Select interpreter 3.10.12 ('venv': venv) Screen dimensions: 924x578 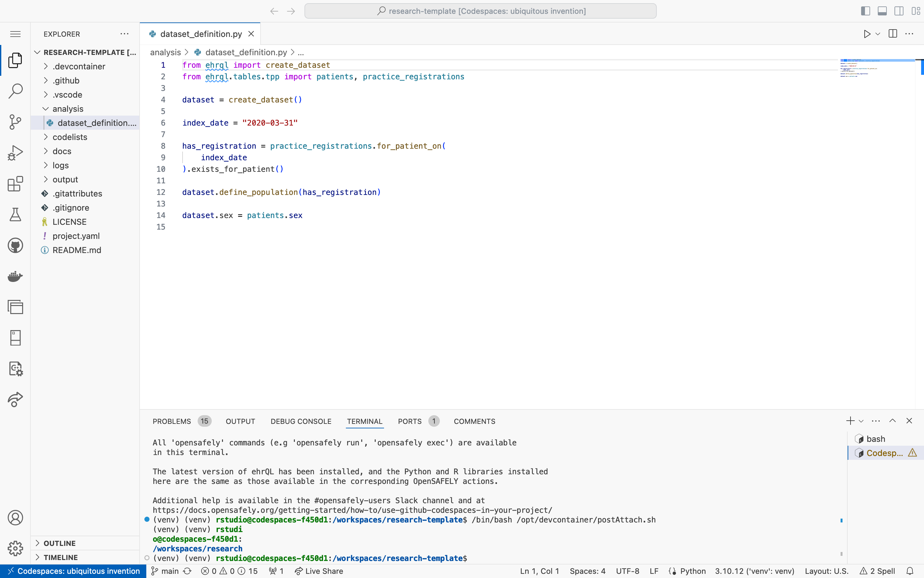click(755, 571)
